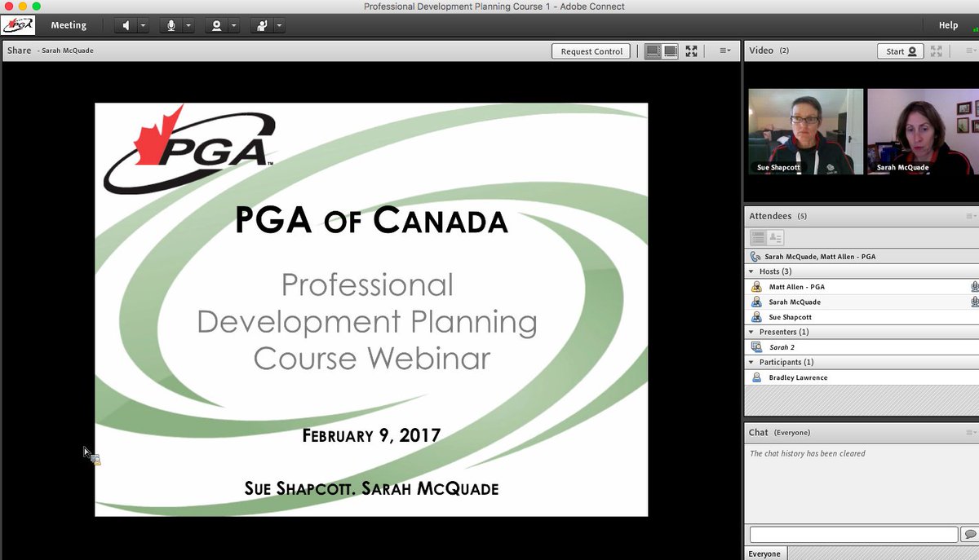
Task: Select Sarah 2 in the Presenters list
Action: [862, 347]
